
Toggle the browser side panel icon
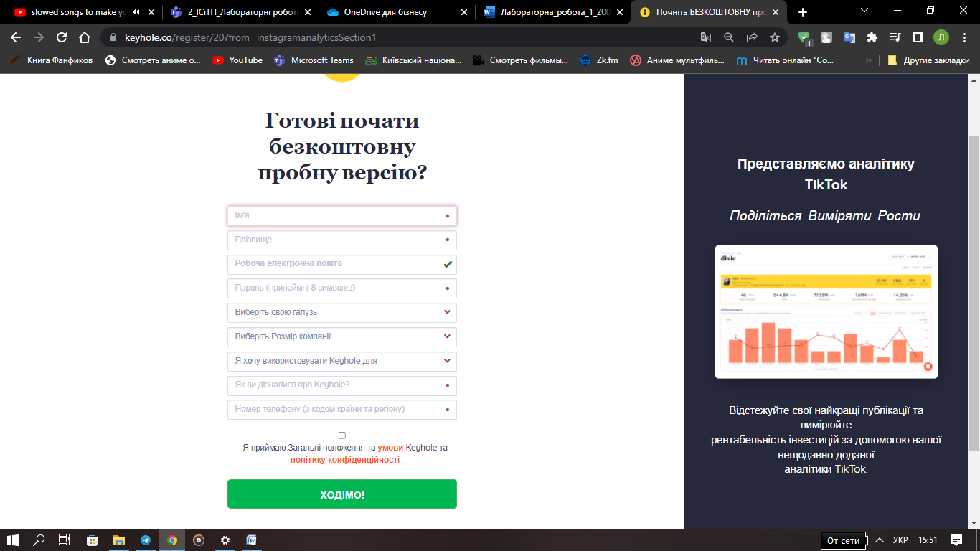click(918, 37)
